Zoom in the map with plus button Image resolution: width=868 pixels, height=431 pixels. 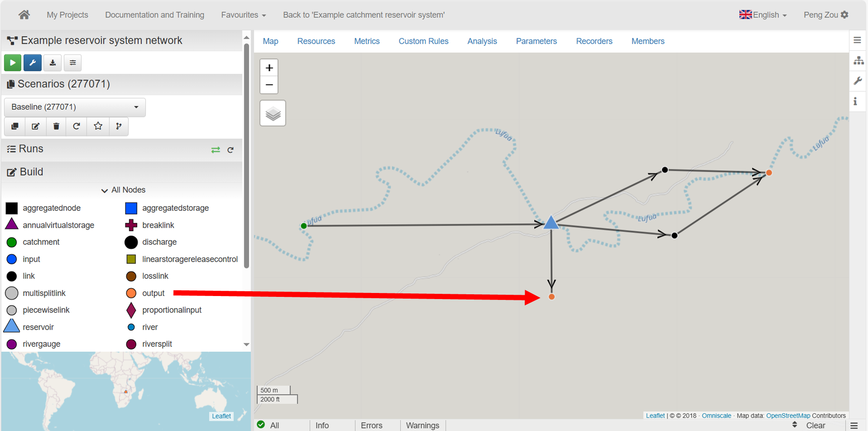tap(269, 68)
